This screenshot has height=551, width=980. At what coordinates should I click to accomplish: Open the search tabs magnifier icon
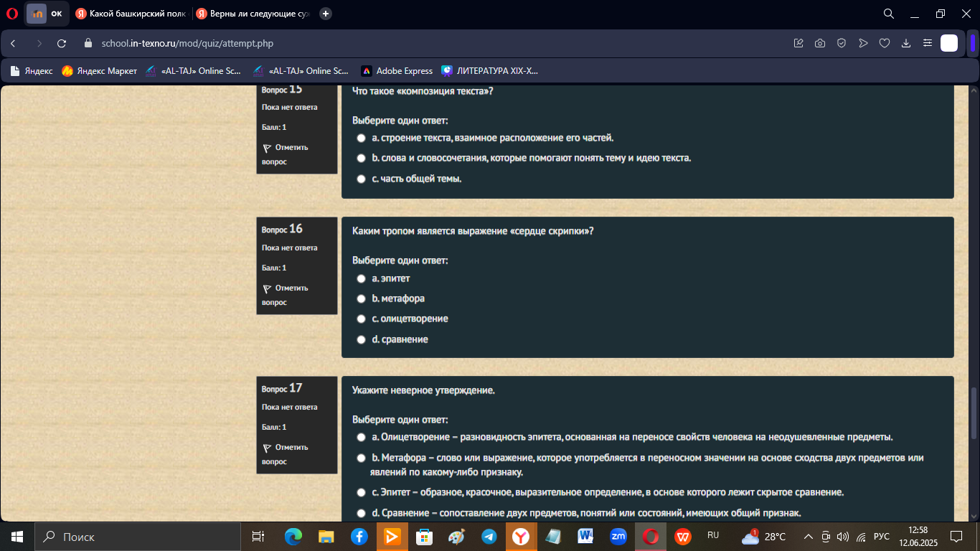tap(888, 14)
